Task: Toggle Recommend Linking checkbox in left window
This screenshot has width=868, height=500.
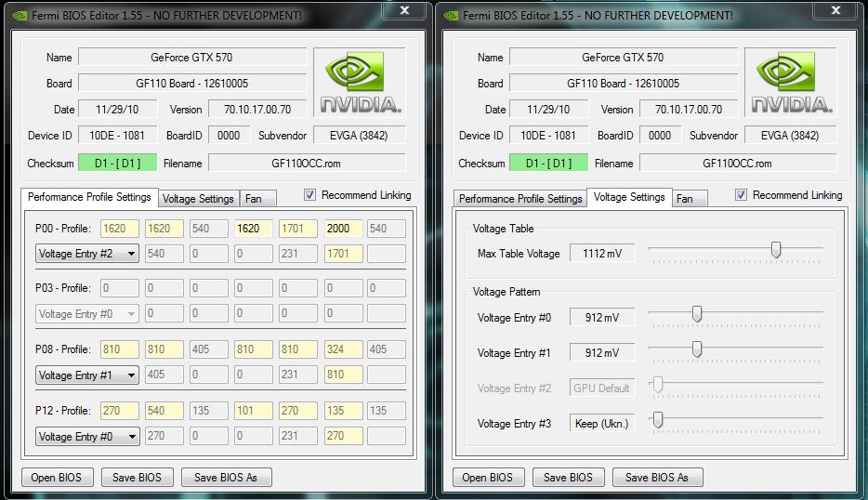Action: click(x=309, y=195)
